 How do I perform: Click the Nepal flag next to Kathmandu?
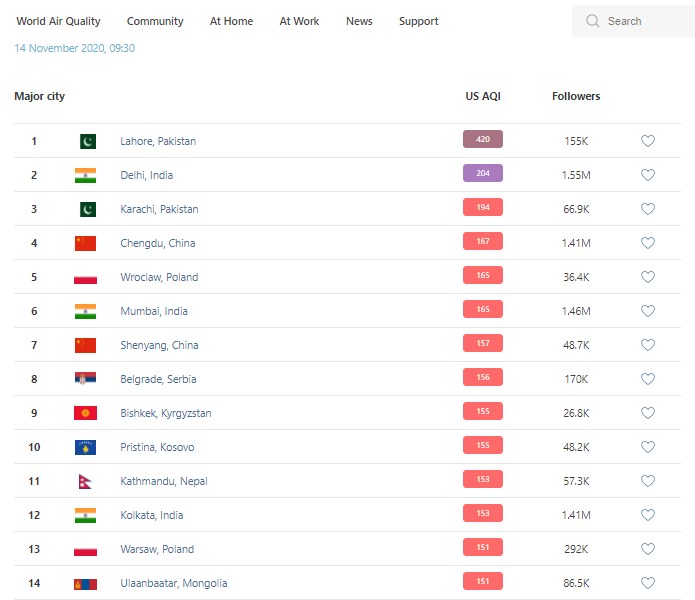[x=85, y=481]
